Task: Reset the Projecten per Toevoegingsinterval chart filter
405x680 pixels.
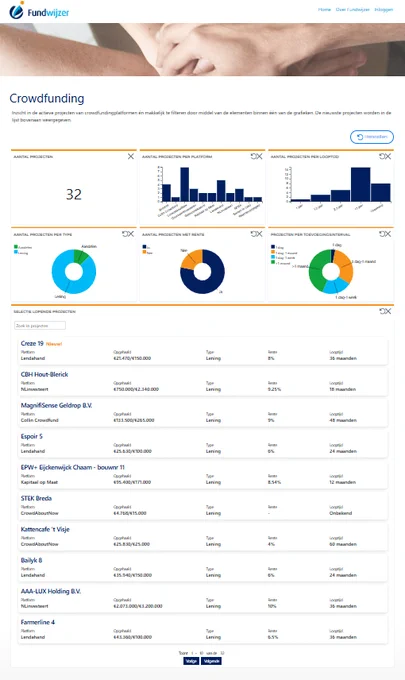Action: [x=382, y=234]
